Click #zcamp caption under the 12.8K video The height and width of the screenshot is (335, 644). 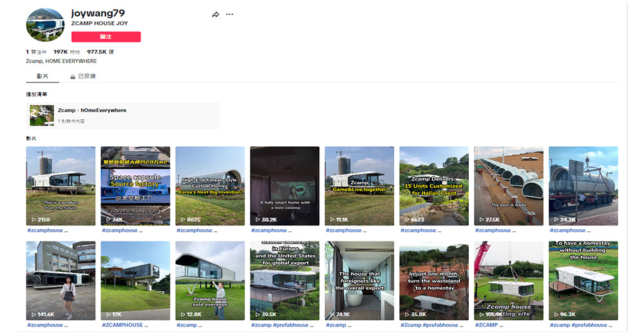click(x=189, y=325)
